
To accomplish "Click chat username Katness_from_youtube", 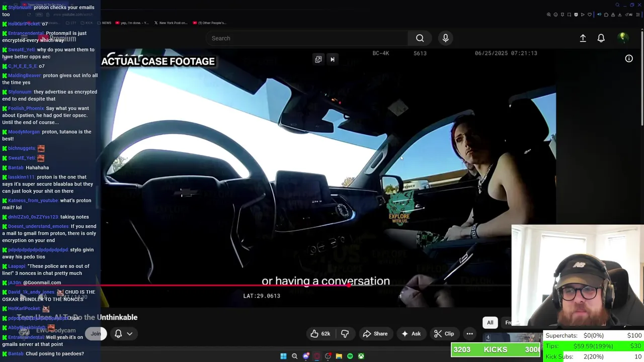I will pyautogui.click(x=33, y=201).
